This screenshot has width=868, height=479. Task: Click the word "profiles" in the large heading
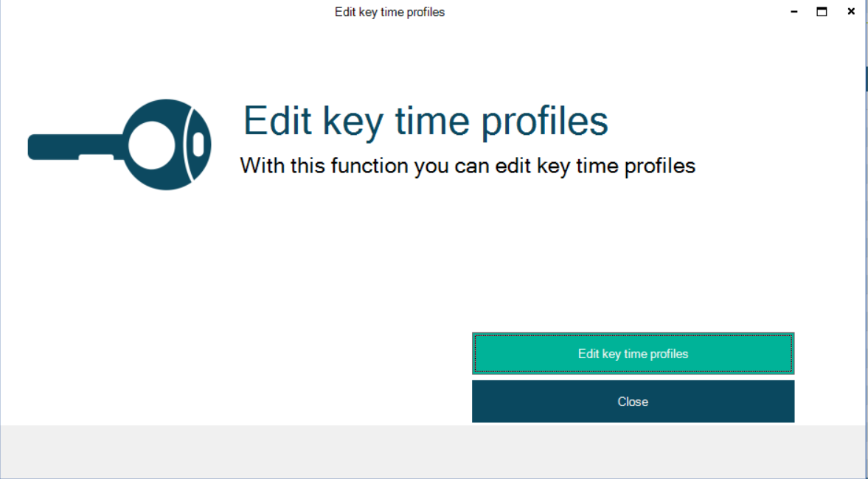[544, 122]
